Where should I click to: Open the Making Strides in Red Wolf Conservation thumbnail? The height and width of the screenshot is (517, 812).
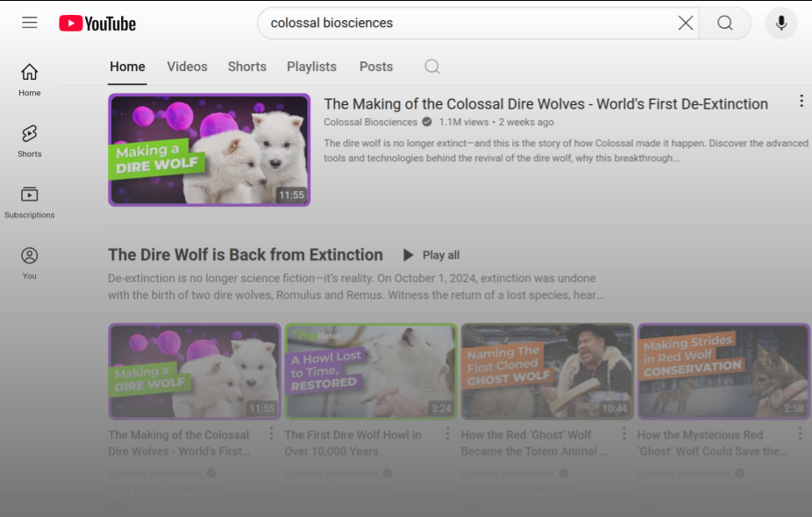coord(723,371)
